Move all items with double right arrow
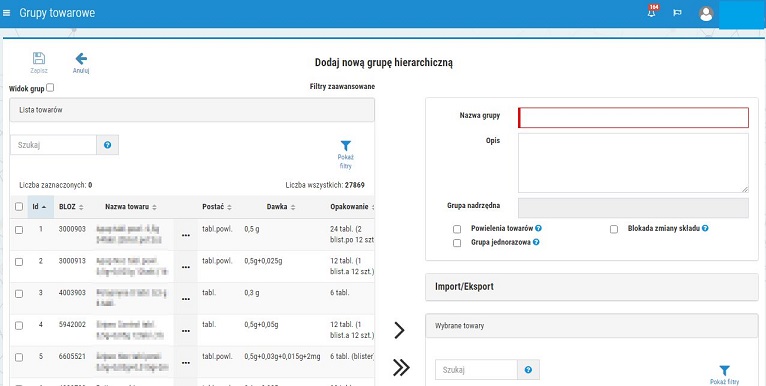 tap(401, 368)
